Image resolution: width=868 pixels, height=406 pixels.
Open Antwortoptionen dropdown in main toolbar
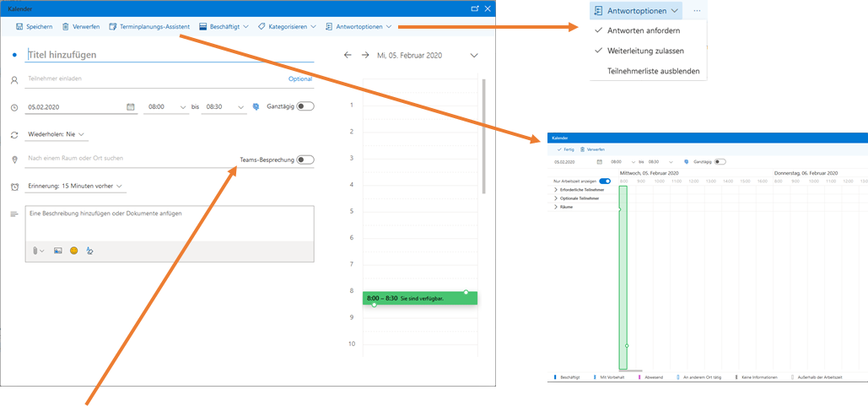pyautogui.click(x=359, y=26)
